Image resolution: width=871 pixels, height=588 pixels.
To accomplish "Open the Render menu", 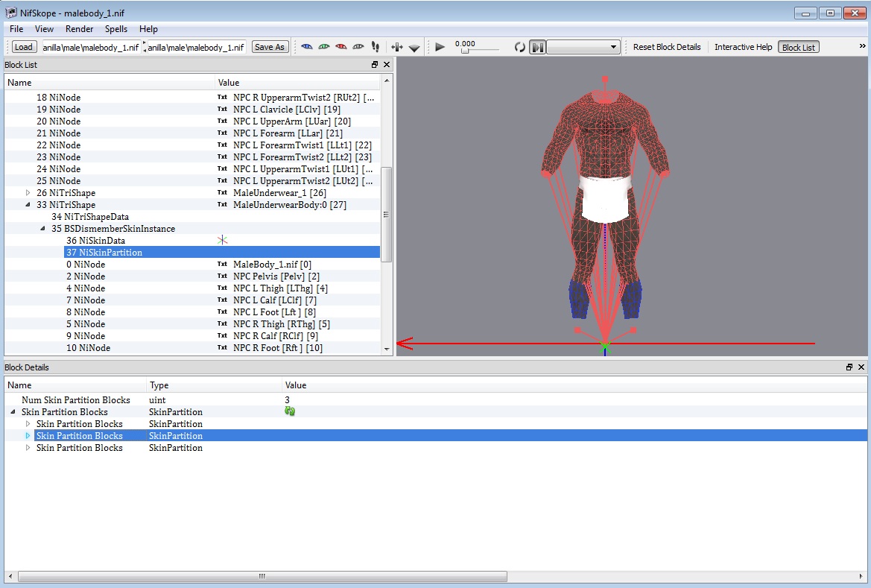I will click(x=80, y=29).
